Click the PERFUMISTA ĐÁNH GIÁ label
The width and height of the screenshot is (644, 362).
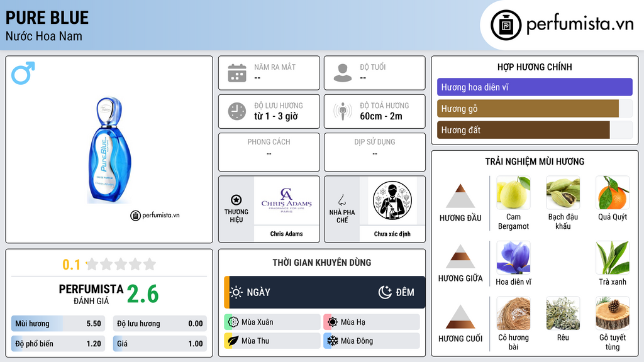click(x=91, y=294)
